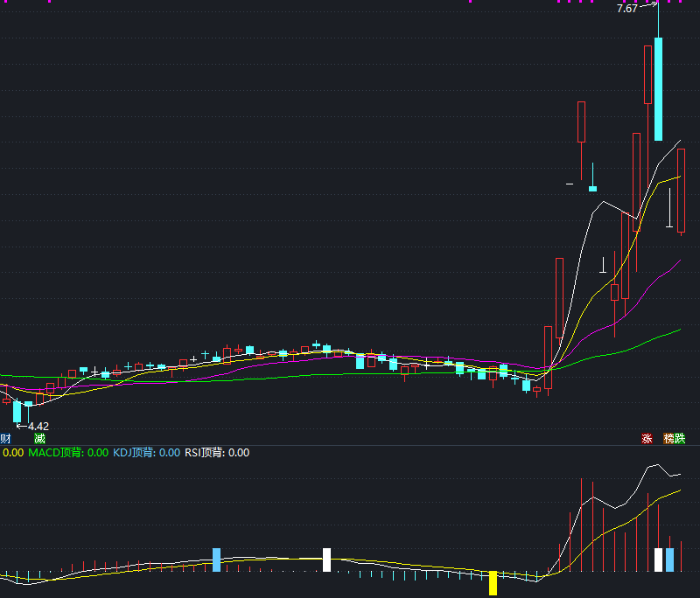The width and height of the screenshot is (700, 598).
Task: Click the green 跌 badge
Action: (680, 438)
